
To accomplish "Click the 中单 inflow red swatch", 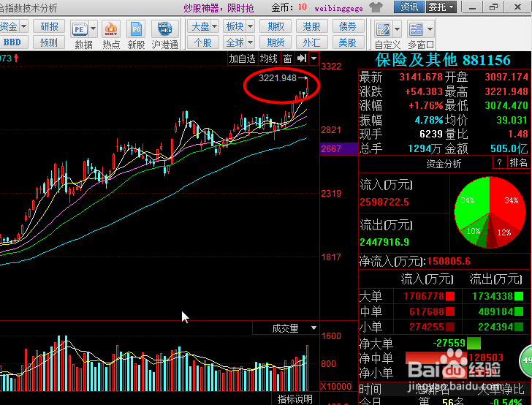I will click(450, 311).
